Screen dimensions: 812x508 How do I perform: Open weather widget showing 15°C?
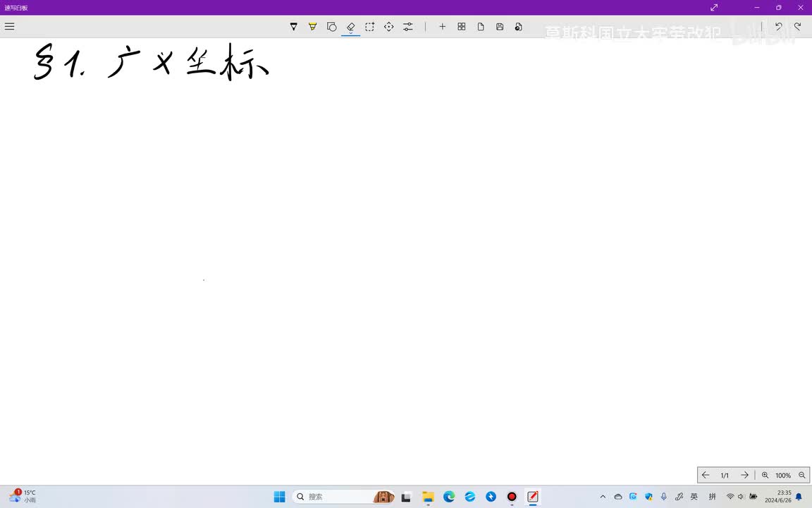(x=23, y=496)
